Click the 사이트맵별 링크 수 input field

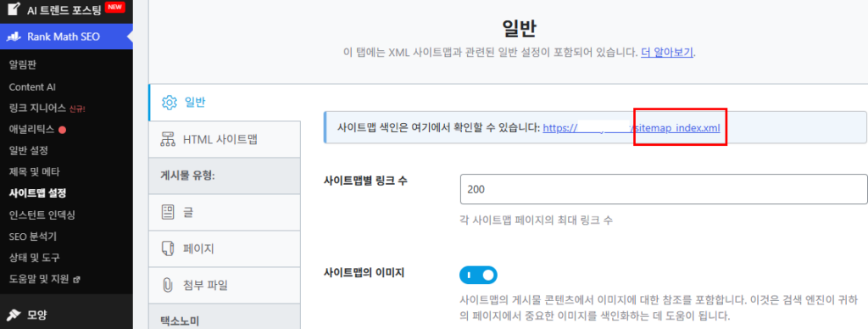click(x=664, y=189)
